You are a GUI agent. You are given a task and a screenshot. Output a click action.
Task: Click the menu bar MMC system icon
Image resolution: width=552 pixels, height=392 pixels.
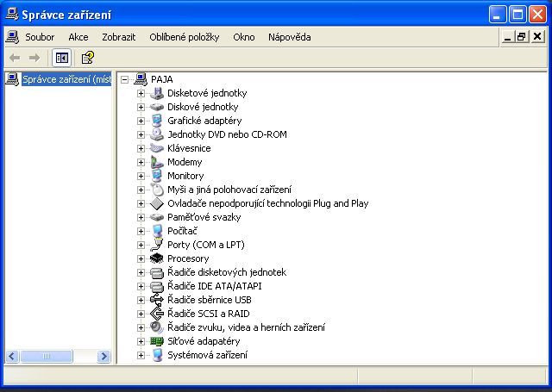point(12,37)
